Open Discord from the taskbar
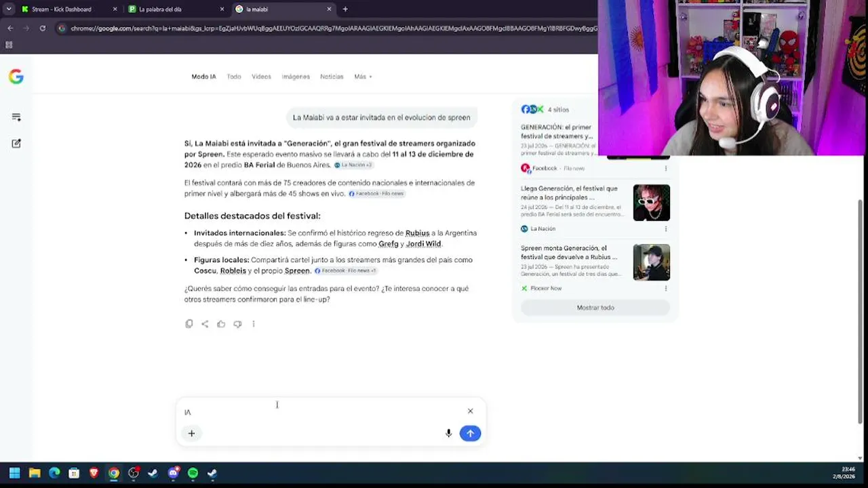The image size is (868, 488). click(x=173, y=473)
